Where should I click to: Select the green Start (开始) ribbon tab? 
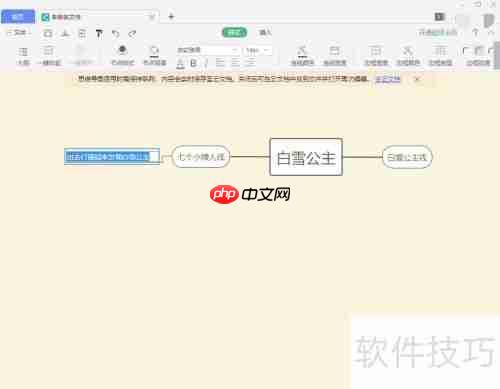coord(234,32)
